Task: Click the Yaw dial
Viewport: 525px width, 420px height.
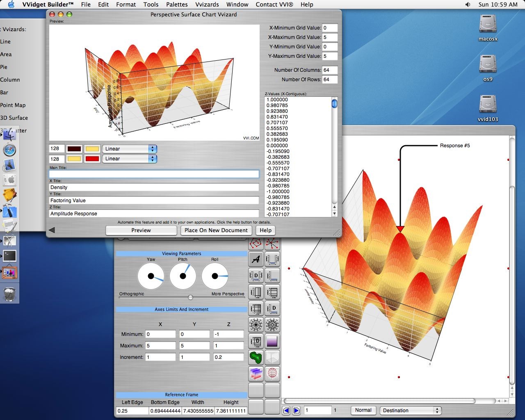Action: pos(151,276)
